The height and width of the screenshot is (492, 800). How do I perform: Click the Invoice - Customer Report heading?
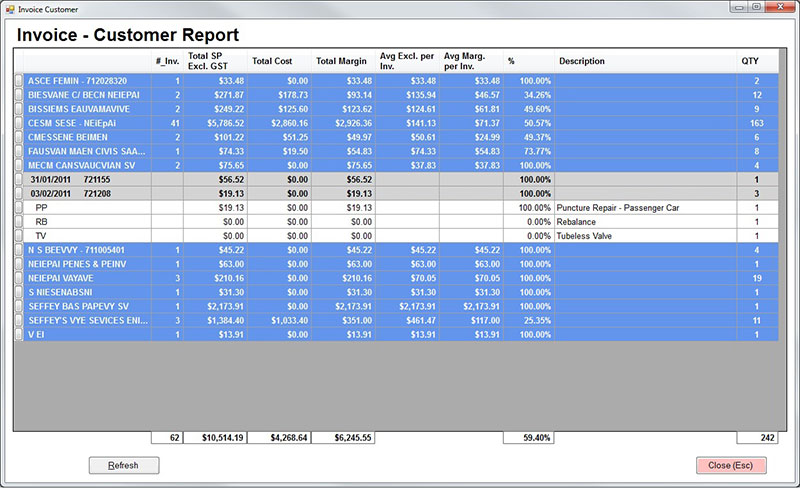128,35
